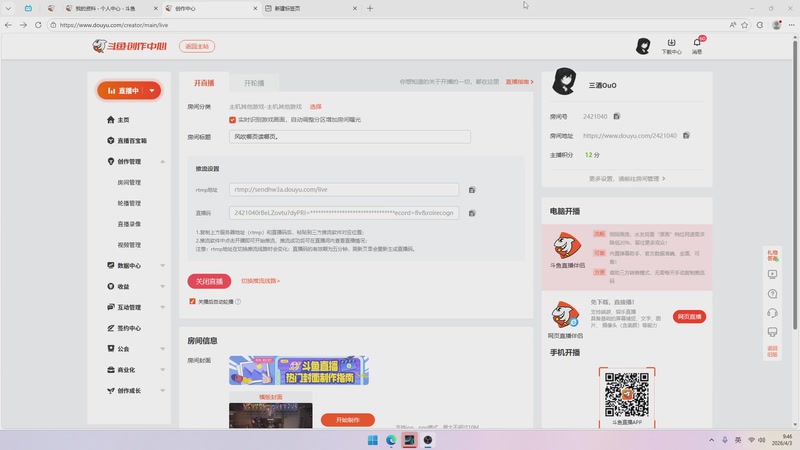Open 直播百宝箱 in the sidebar
This screenshot has width=800, height=450.
(x=127, y=141)
